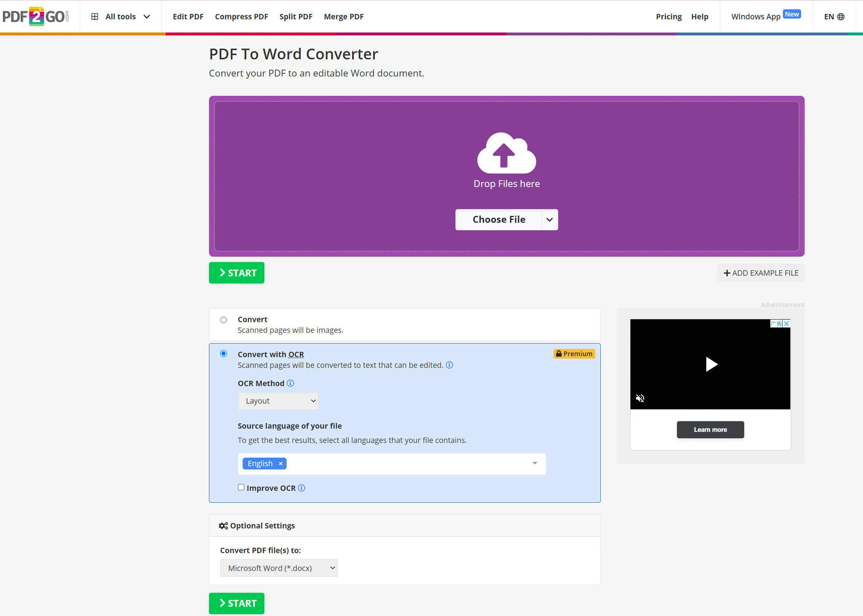
Task: Enable the Improve OCR checkbox
Action: coord(241,487)
